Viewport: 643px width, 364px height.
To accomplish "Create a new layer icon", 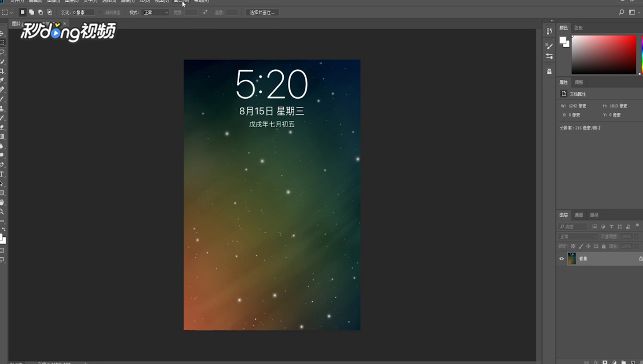I will click(x=633, y=362).
